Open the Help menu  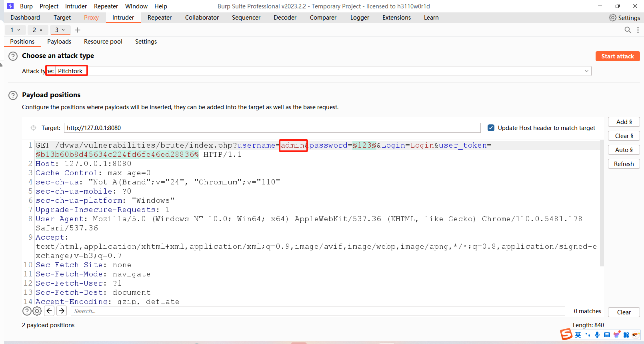[161, 6]
